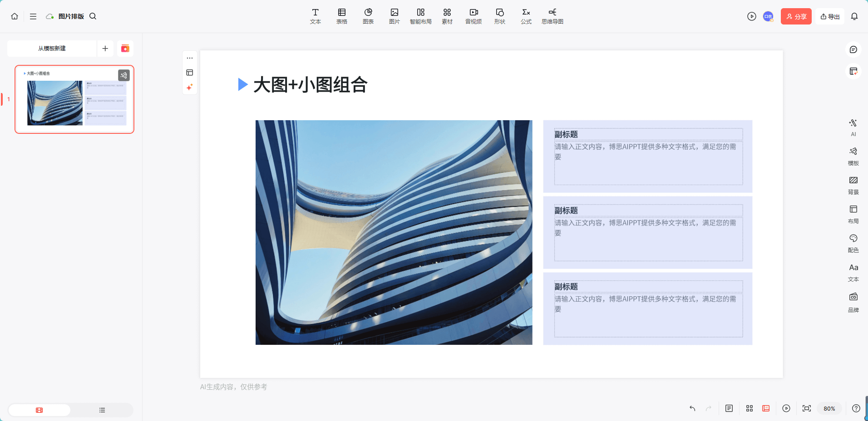Toggle the AI generate sparkle beside the slide
The height and width of the screenshot is (421, 868).
coord(190,87)
